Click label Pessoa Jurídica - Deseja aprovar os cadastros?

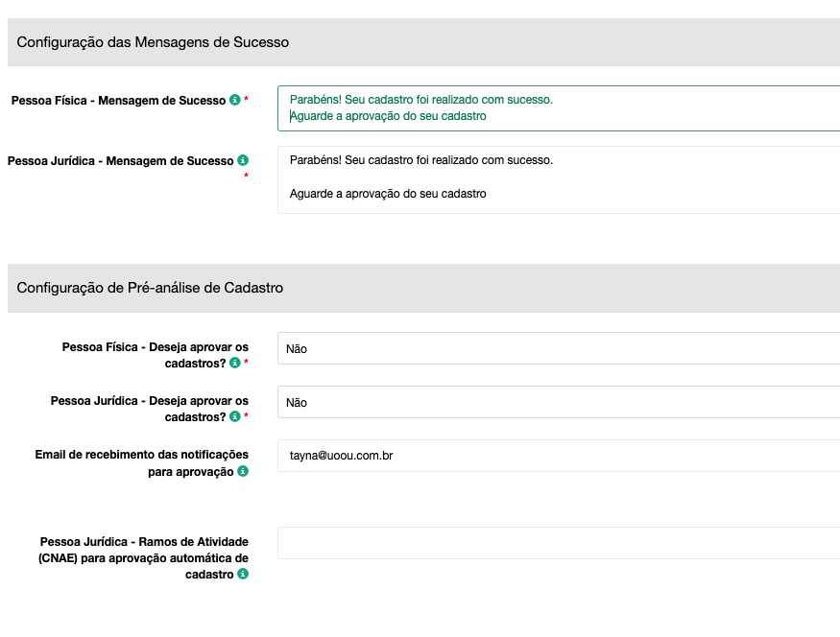(150, 409)
